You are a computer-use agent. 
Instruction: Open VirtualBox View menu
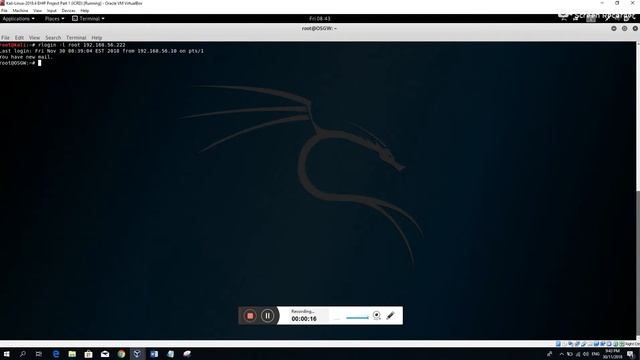pyautogui.click(x=38, y=11)
